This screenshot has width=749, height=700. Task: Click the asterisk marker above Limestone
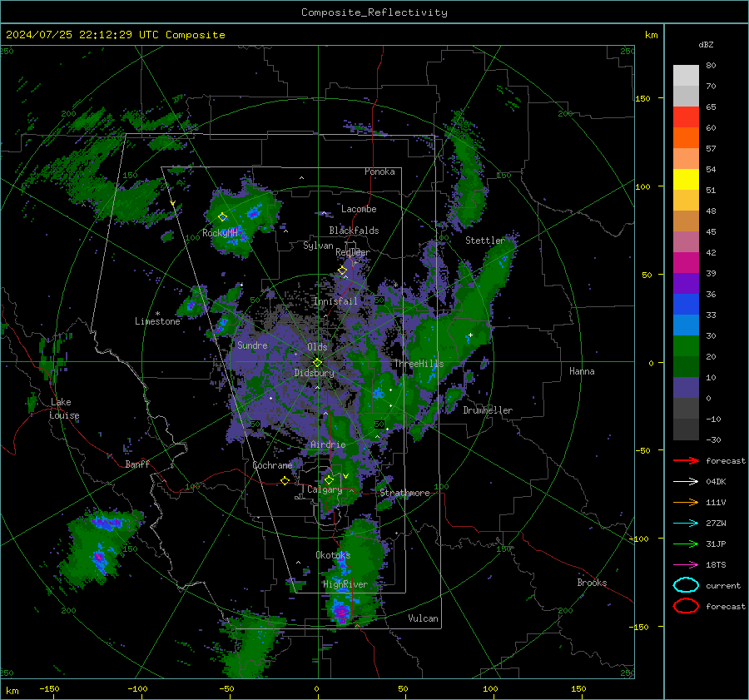pyautogui.click(x=157, y=314)
